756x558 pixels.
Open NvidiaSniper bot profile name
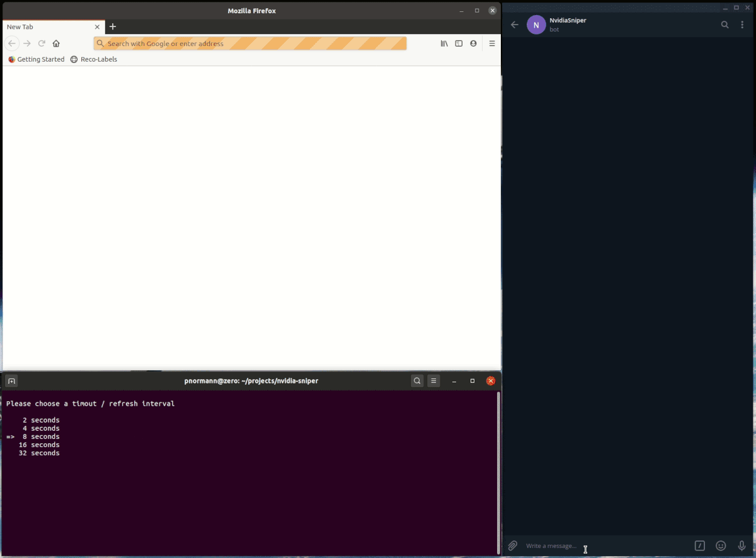(x=568, y=20)
